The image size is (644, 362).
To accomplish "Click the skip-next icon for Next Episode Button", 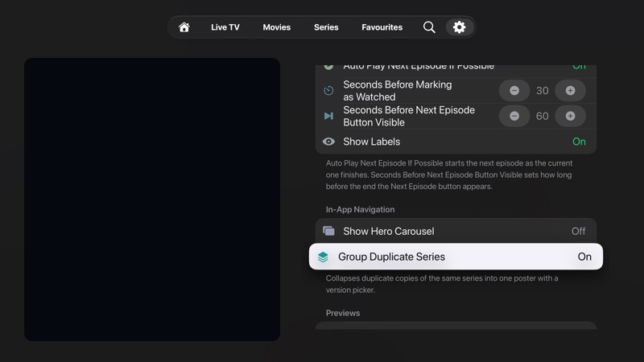I will tap(328, 116).
